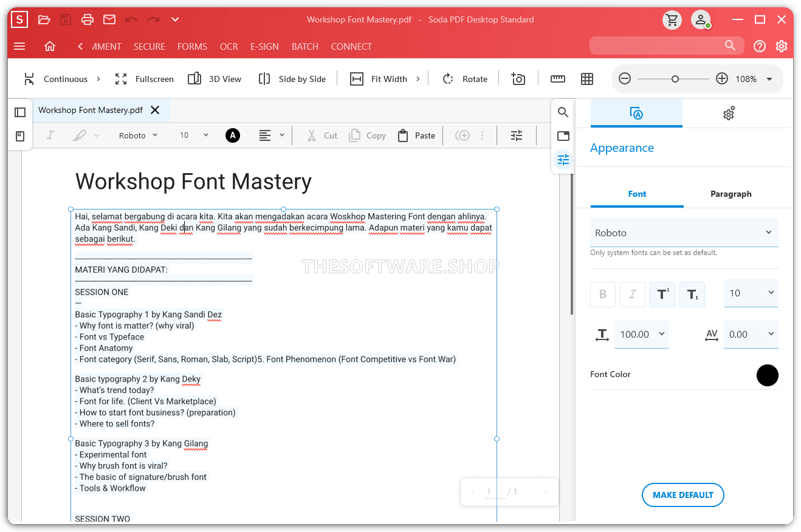The image size is (801, 532).
Task: Open the black Font Color swatch
Action: tap(767, 375)
